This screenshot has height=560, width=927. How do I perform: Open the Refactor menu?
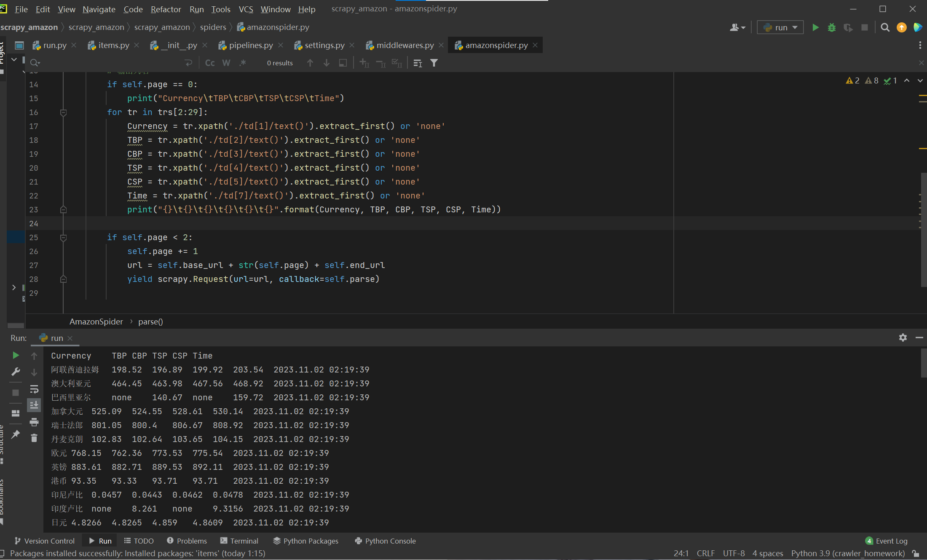pos(166,9)
